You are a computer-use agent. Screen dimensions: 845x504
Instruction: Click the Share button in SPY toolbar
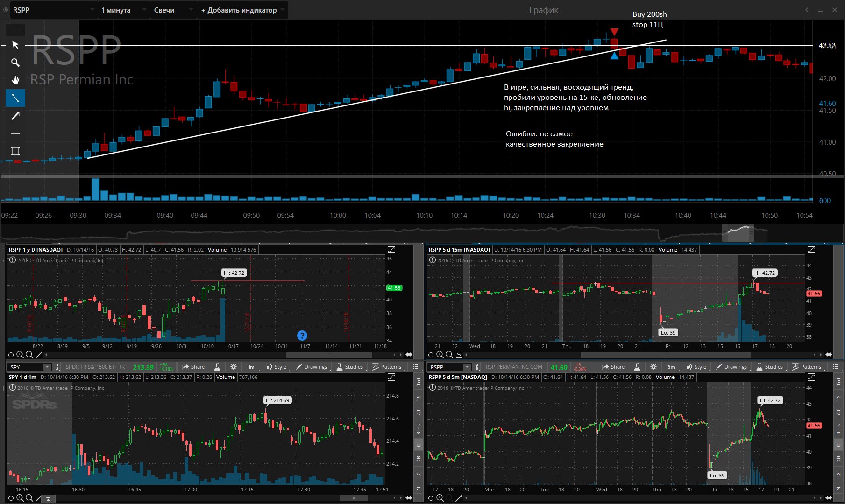click(x=193, y=367)
